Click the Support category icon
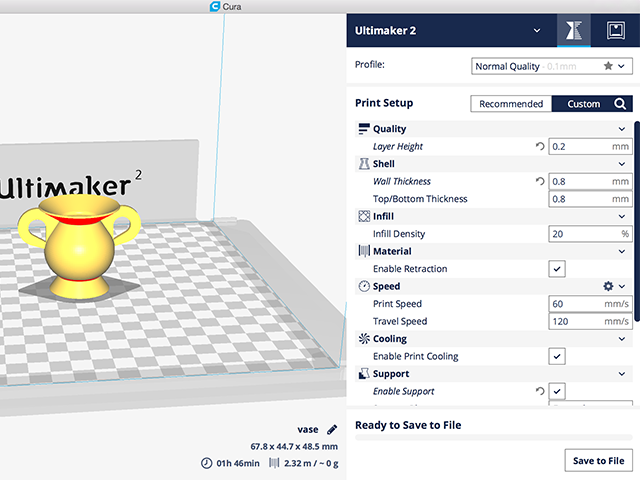 pyautogui.click(x=364, y=373)
